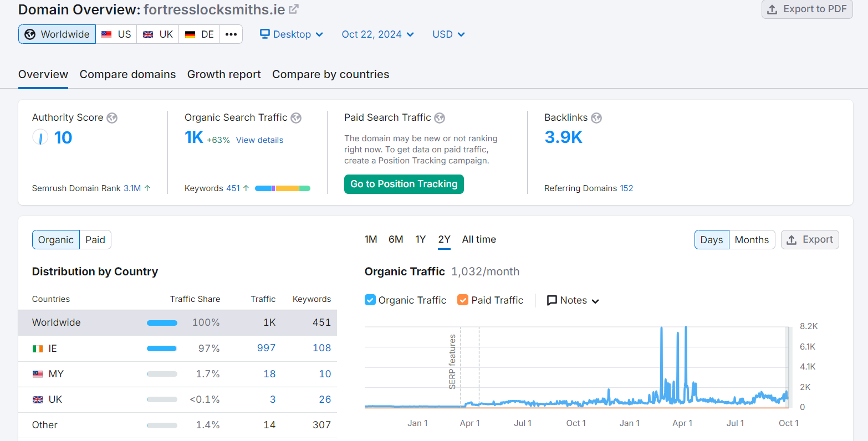Select the US flag database
Image resolution: width=868 pixels, height=441 pixels.
[116, 34]
